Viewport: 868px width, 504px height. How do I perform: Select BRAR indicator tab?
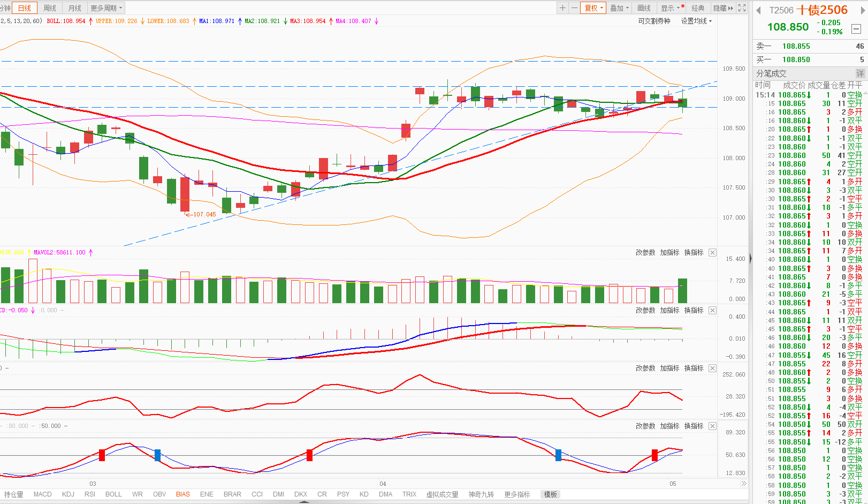click(x=232, y=494)
